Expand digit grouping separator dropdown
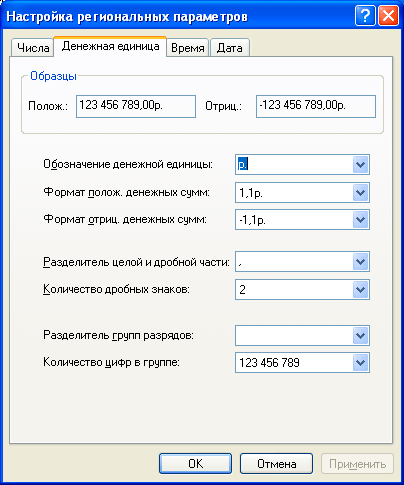404x485 pixels. 360,335
